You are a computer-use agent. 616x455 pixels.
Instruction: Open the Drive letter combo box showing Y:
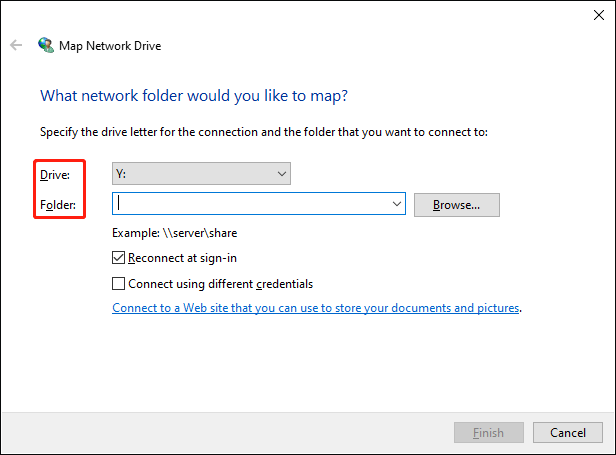pyautogui.click(x=200, y=174)
